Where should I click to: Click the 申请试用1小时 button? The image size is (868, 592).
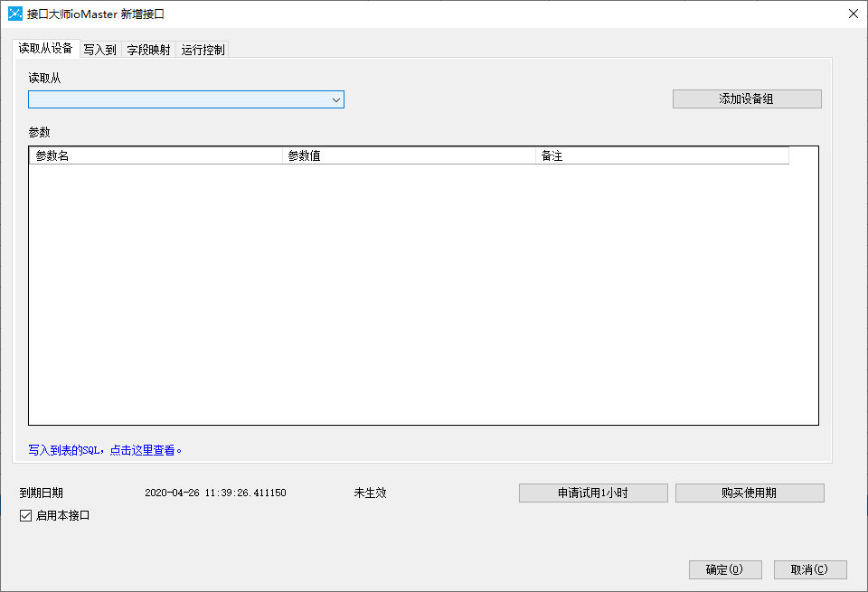click(x=593, y=493)
